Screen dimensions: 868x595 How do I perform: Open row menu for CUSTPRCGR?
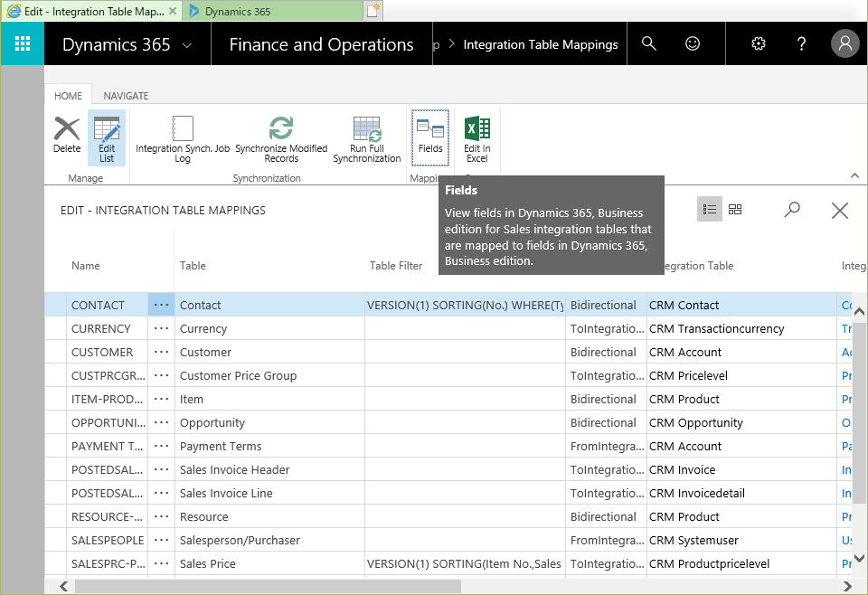(161, 375)
